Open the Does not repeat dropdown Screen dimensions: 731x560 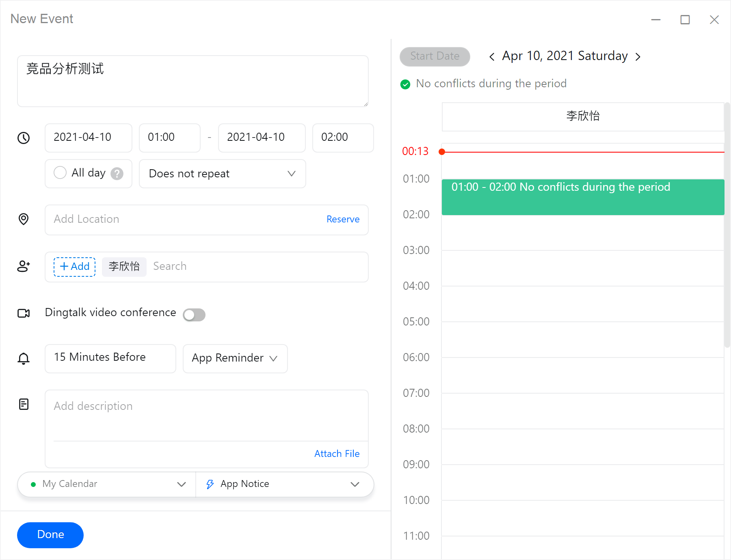222,174
